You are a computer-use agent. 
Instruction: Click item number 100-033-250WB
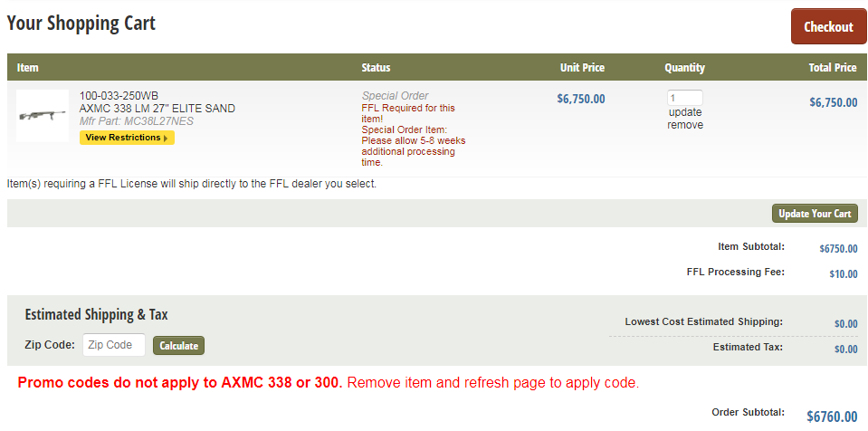click(119, 96)
